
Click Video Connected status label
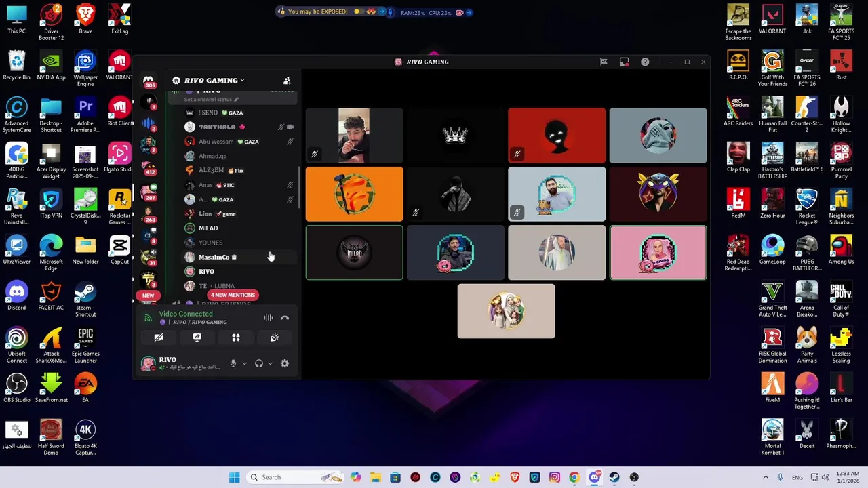pyautogui.click(x=185, y=314)
